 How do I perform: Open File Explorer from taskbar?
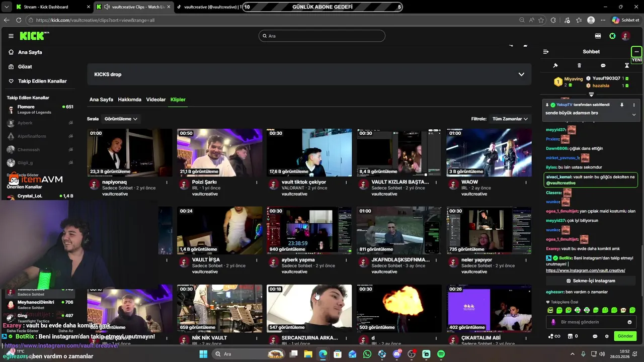pyautogui.click(x=308, y=354)
